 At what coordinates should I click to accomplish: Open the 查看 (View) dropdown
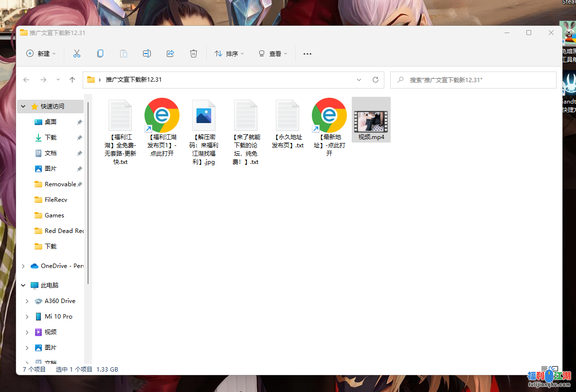[x=273, y=53]
